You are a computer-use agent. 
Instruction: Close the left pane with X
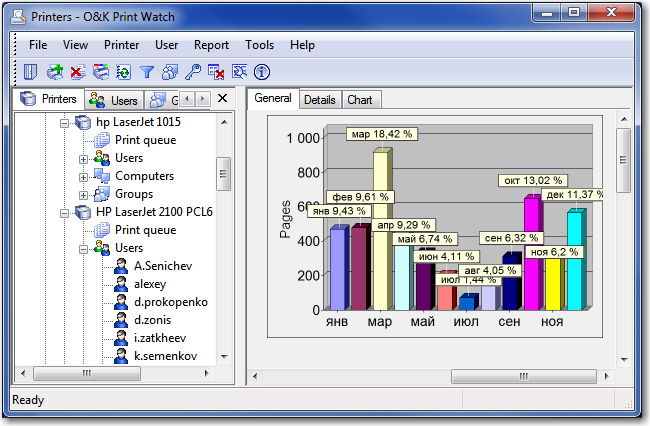[223, 98]
